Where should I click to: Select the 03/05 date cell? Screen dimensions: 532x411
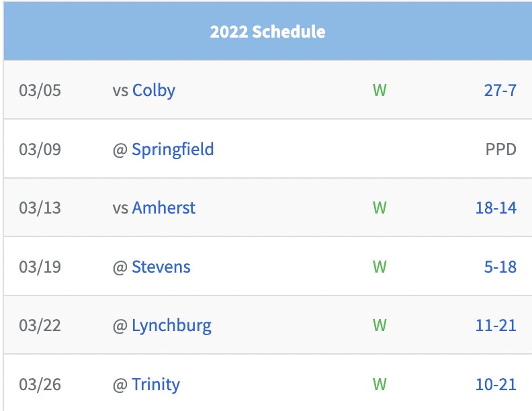tap(40, 90)
